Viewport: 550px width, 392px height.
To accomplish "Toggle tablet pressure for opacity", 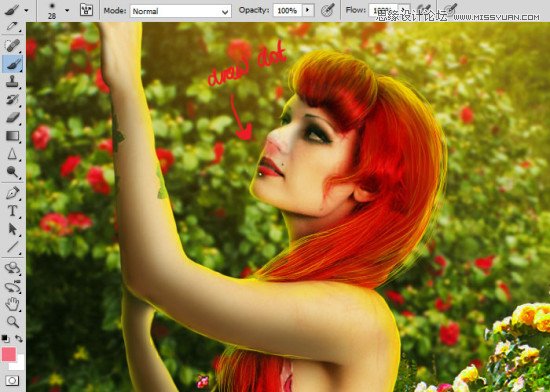I will pos(328,10).
